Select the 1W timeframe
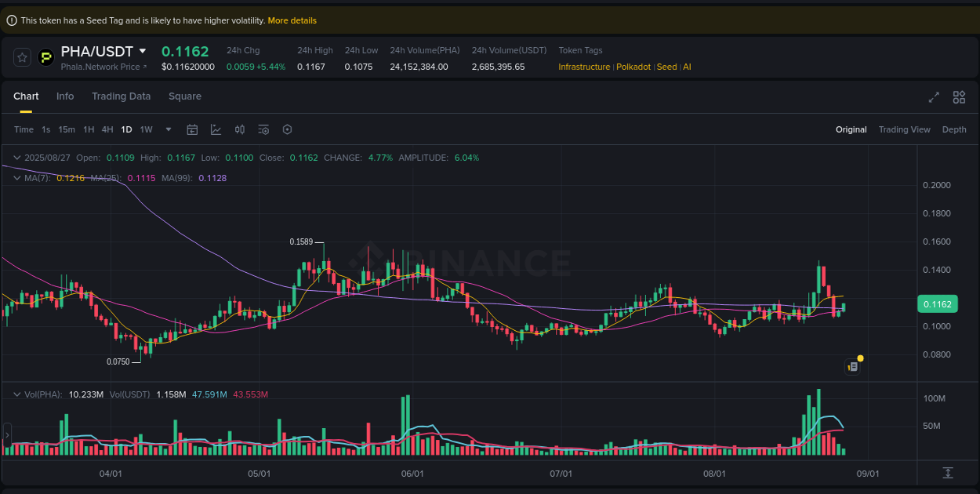The image size is (980, 494). (x=146, y=129)
